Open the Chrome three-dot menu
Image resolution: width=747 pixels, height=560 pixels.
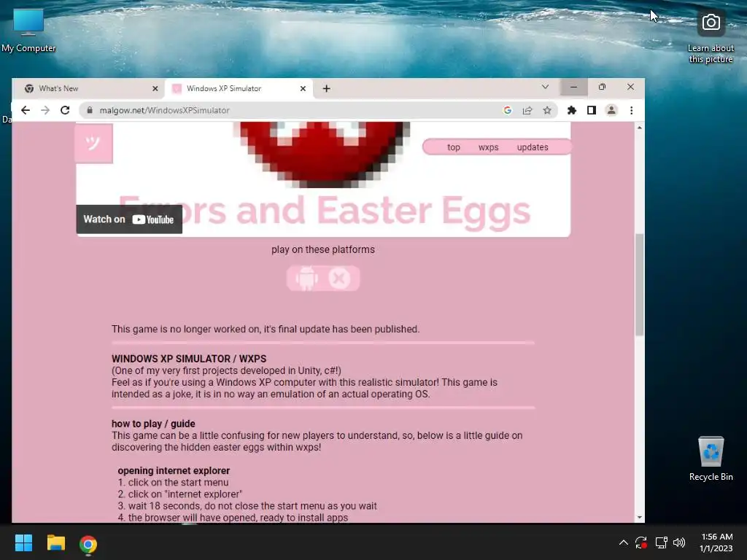631,111
